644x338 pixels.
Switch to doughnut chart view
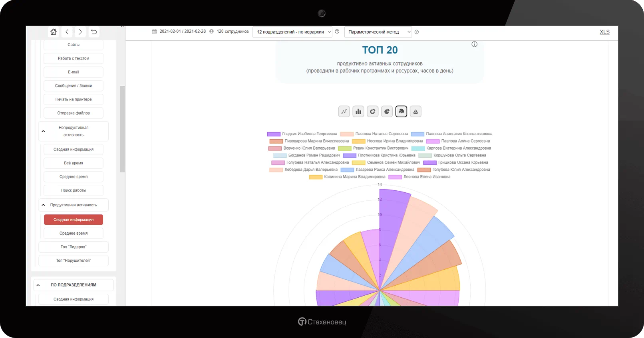click(x=373, y=111)
